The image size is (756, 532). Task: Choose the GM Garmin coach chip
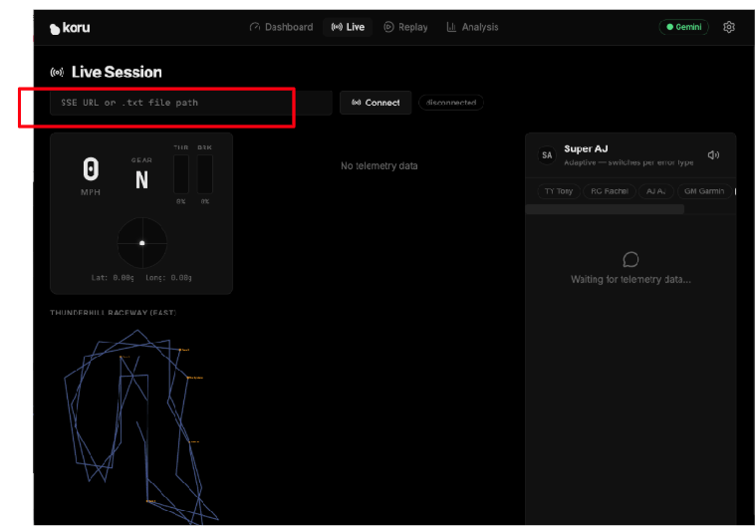704,191
